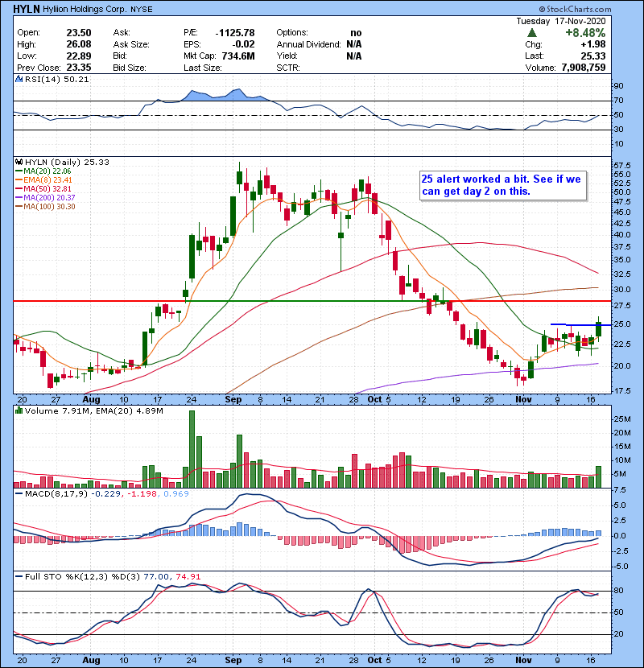Click the Volume 7.91M, EMA(20) 4.89M label
This screenshot has height=668, width=644.
(93, 410)
